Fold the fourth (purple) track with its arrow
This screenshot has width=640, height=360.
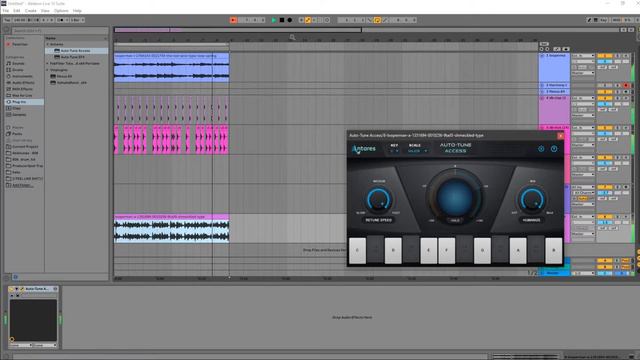coord(542,98)
